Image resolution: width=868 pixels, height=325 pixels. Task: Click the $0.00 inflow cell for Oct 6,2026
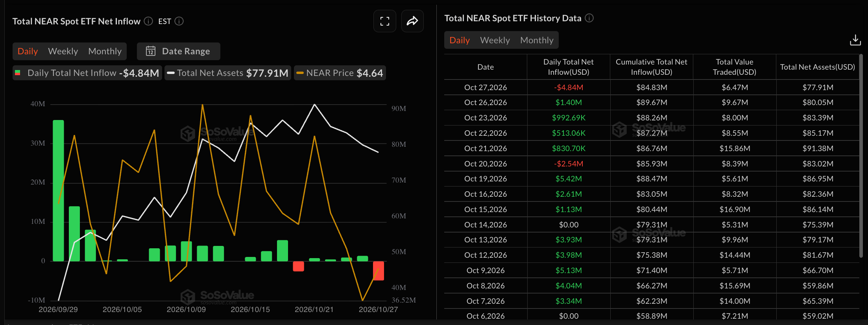569,316
